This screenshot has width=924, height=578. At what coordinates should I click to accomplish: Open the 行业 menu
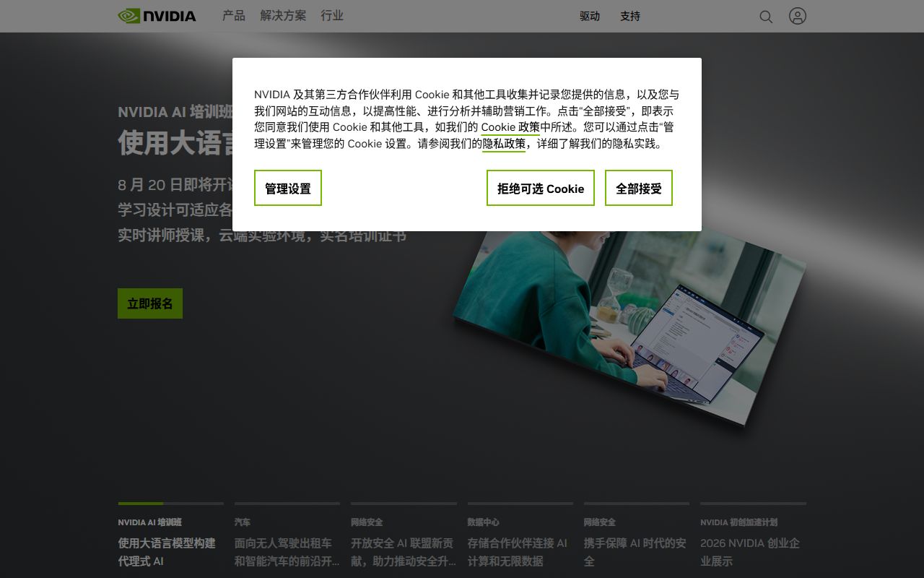[x=332, y=16]
